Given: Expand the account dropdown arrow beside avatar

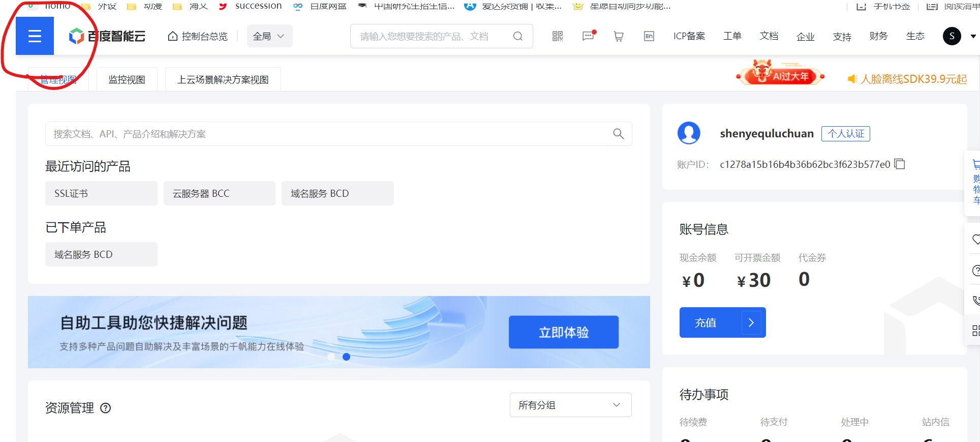Looking at the screenshot, I should pyautogui.click(x=973, y=36).
